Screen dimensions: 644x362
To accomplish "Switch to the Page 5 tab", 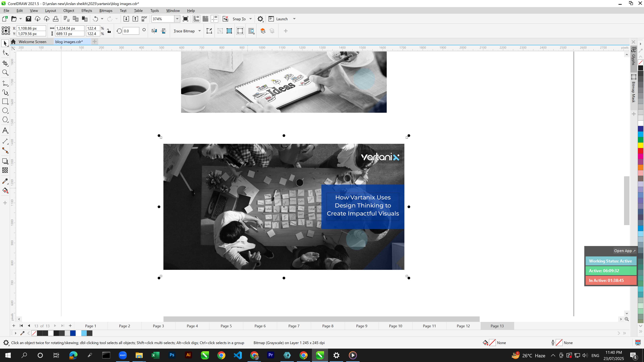I will click(x=226, y=326).
